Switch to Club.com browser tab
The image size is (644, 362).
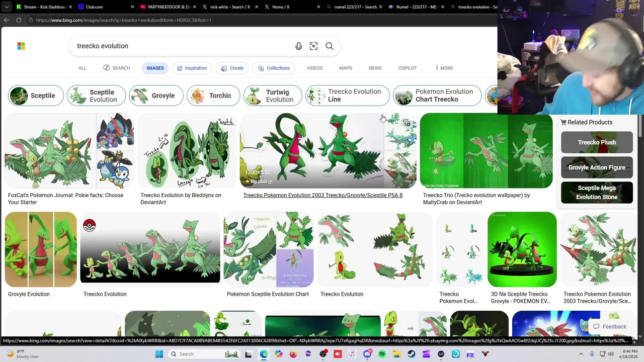[107, 7]
